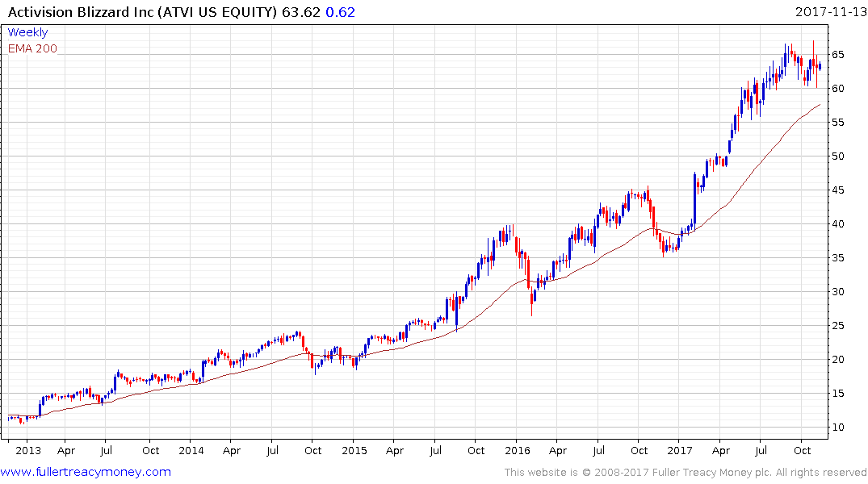Click the Oct label before 2017
This screenshot has width=868, height=484.
coord(639,450)
